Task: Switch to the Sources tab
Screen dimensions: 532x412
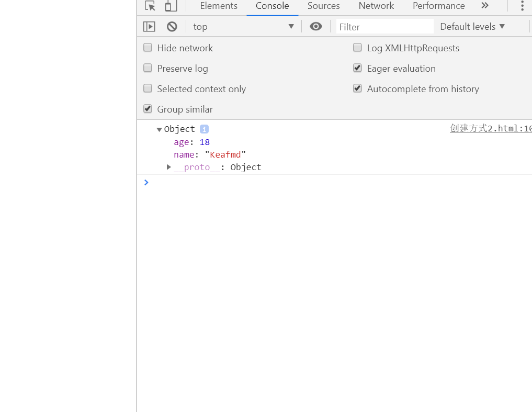Action: (x=324, y=6)
